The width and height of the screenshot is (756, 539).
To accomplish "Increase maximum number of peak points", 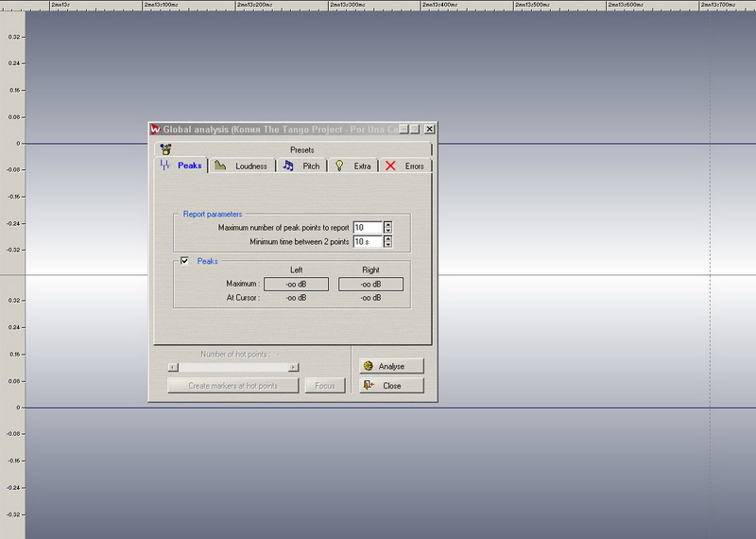I will click(388, 224).
